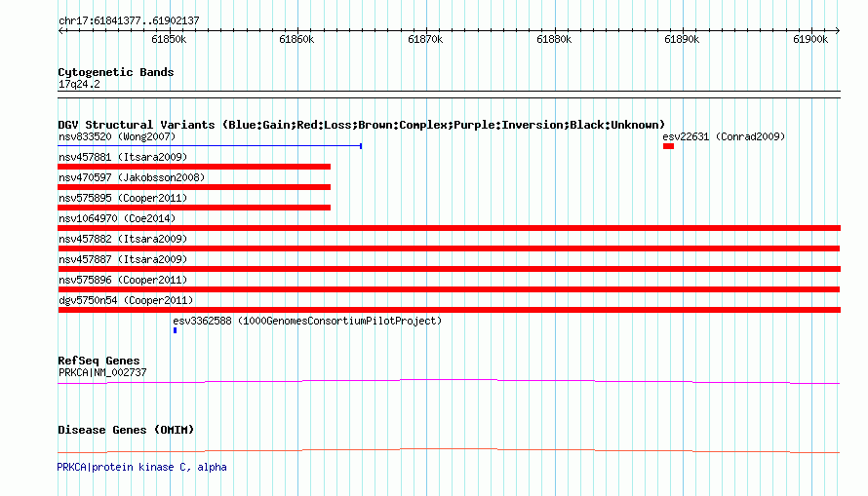The height and width of the screenshot is (496, 868).
Task: Select the orange OMIM disease gene line
Action: (449, 450)
